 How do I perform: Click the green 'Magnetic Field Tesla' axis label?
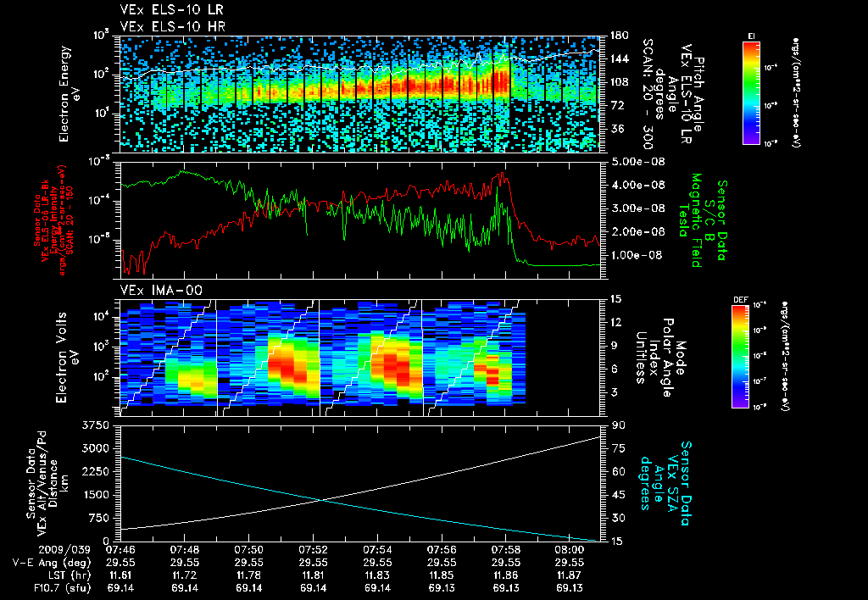[x=691, y=220]
